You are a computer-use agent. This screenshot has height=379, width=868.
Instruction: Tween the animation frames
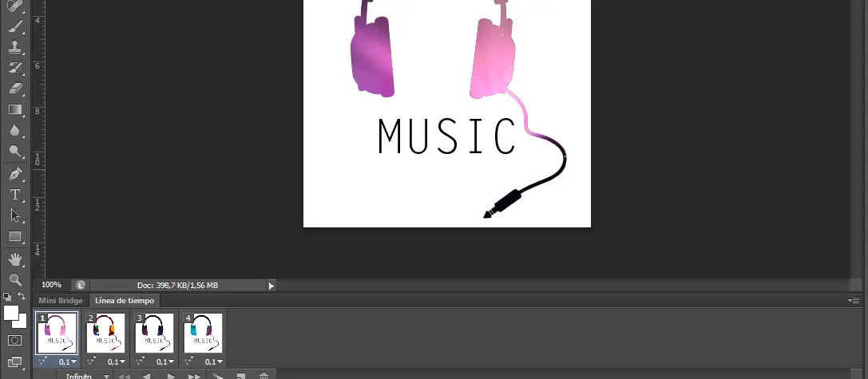[218, 377]
